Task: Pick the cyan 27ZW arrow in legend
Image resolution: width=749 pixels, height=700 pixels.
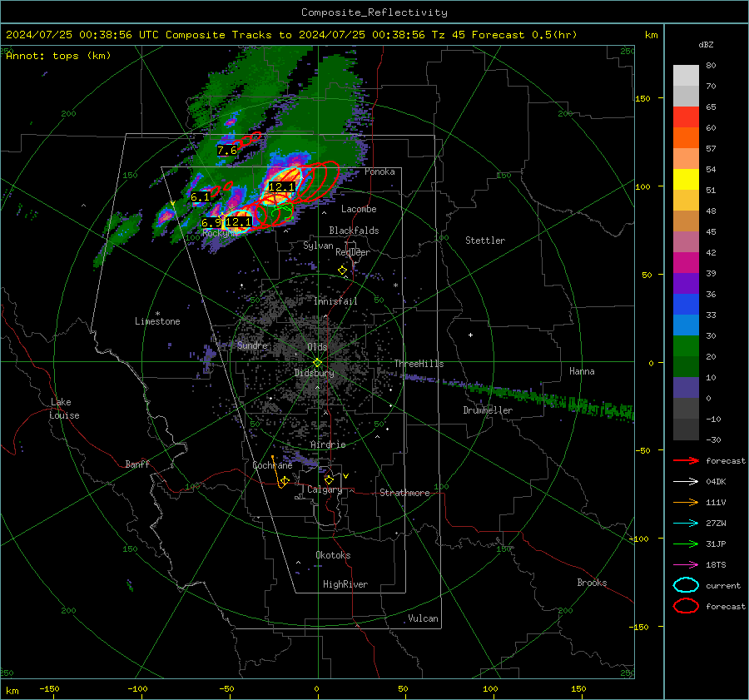Action: pos(686,524)
